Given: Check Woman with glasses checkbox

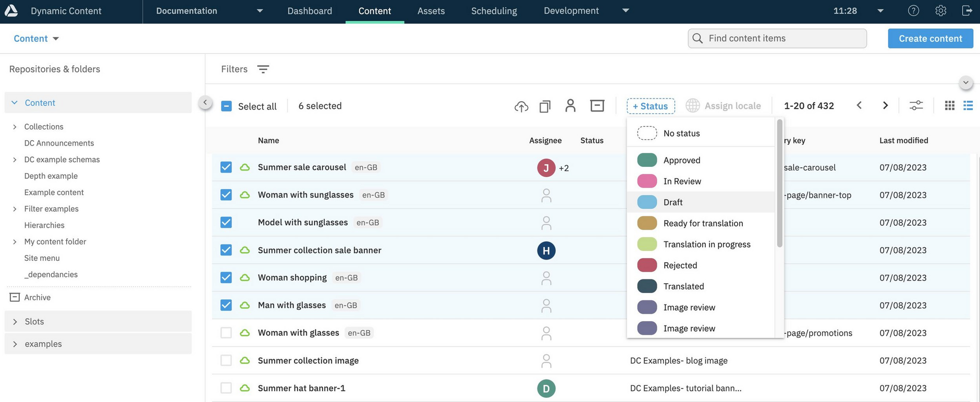Looking at the screenshot, I should 226,333.
